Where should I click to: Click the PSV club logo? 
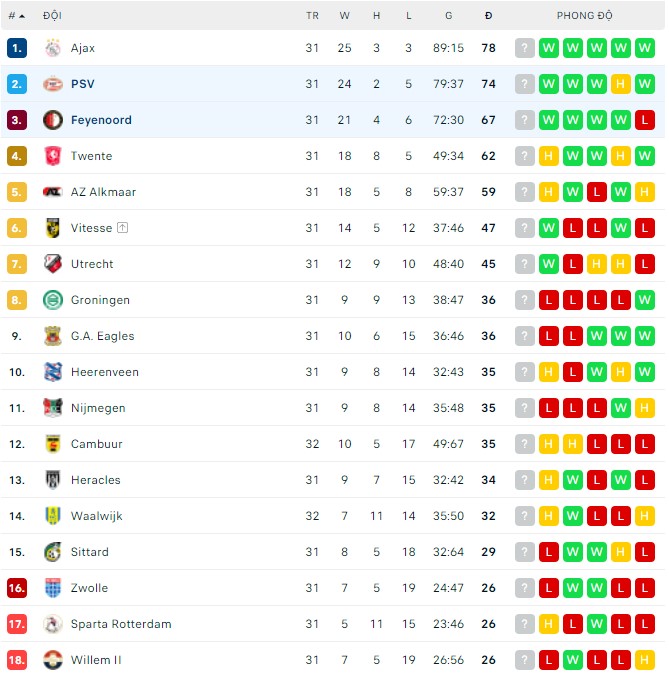(53, 84)
